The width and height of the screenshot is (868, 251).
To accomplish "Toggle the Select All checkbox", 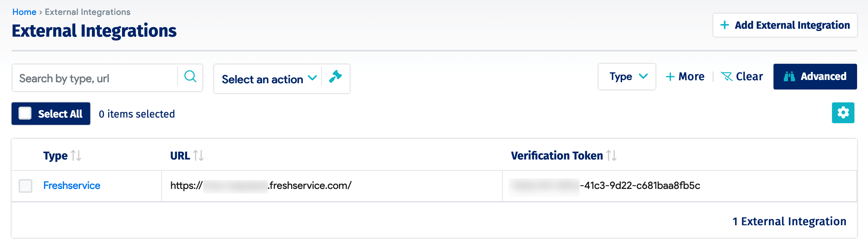I will tap(25, 113).
